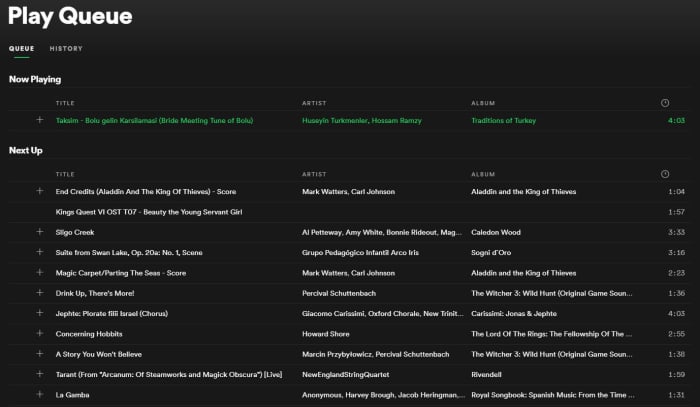Click plus icon next to End Credits track
The height and width of the screenshot is (407, 700).
click(x=40, y=191)
